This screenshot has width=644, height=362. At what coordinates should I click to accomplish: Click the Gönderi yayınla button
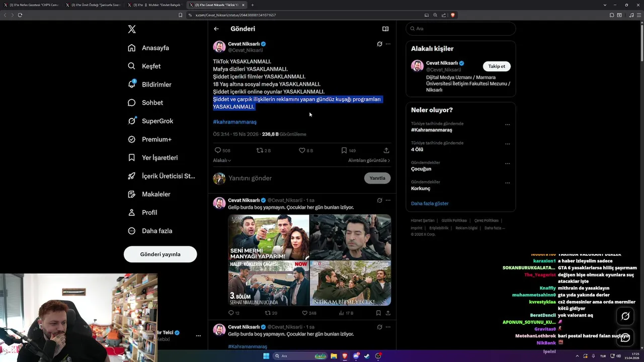click(x=160, y=254)
